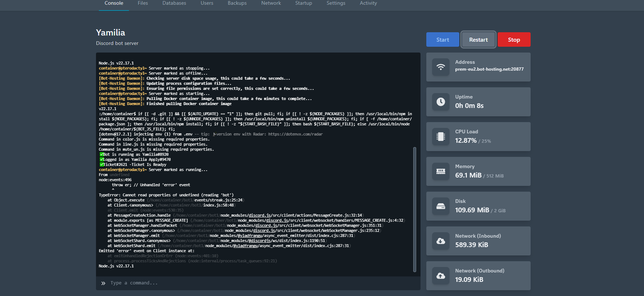Restart the Yamilia server
Screen dimensions: 644x296
click(x=478, y=39)
